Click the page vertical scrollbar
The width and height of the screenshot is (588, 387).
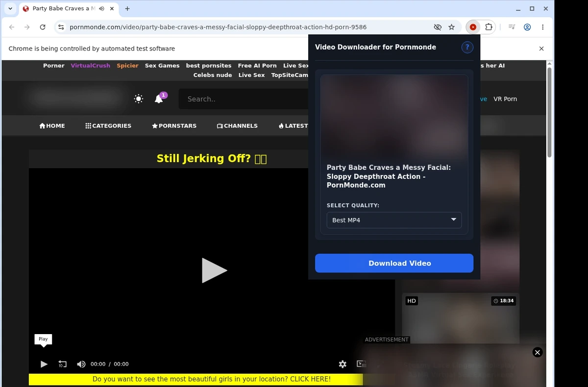point(549,113)
